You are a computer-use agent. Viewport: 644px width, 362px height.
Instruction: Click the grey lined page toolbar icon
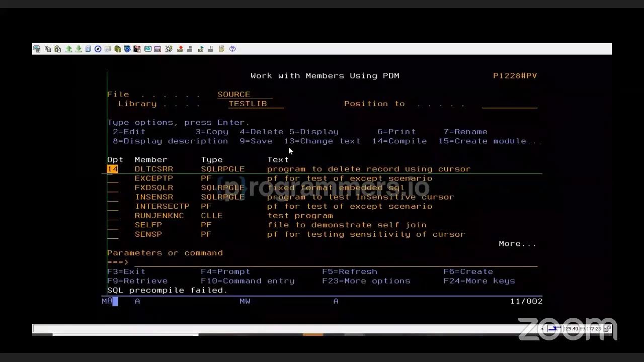pos(108,49)
